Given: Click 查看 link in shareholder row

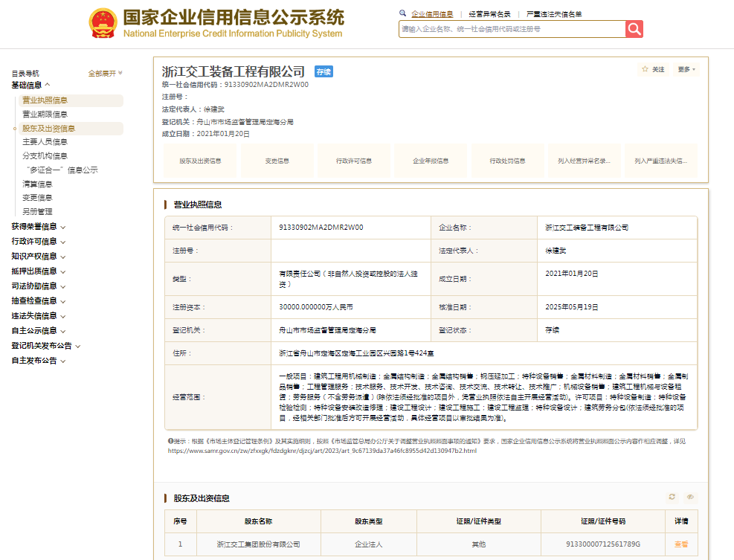Looking at the screenshot, I should coord(680,544).
